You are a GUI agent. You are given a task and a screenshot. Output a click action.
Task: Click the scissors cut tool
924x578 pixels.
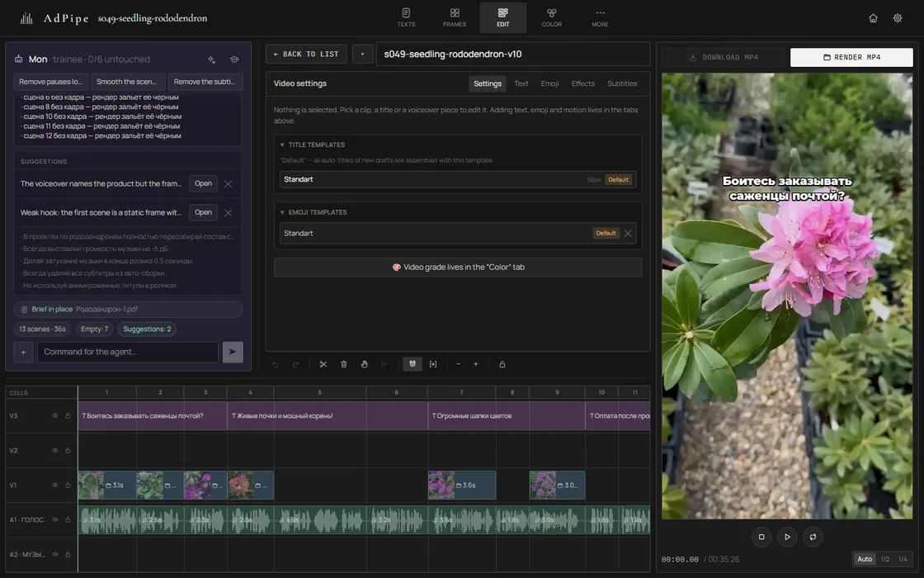[x=323, y=364]
